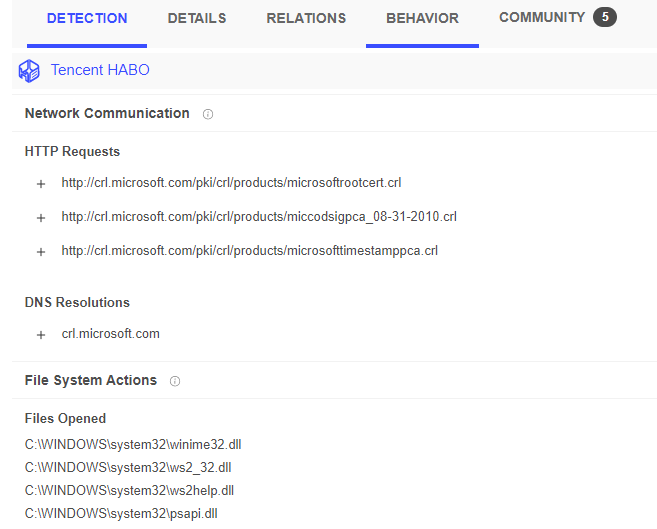
Task: Open info icon beside File System Actions
Action: coord(175,381)
